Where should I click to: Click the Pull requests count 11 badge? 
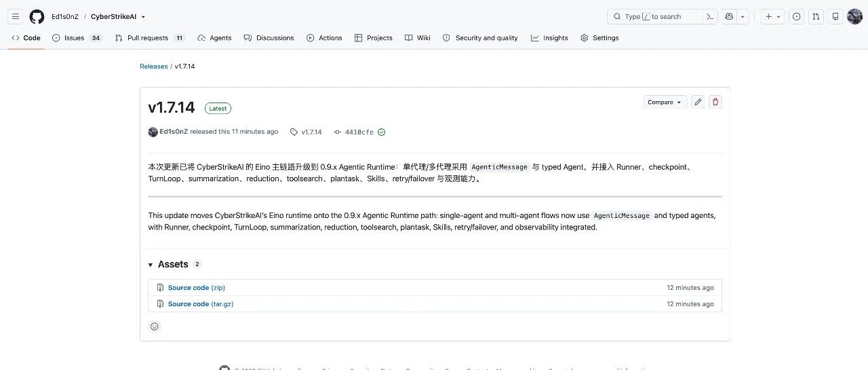pos(179,38)
